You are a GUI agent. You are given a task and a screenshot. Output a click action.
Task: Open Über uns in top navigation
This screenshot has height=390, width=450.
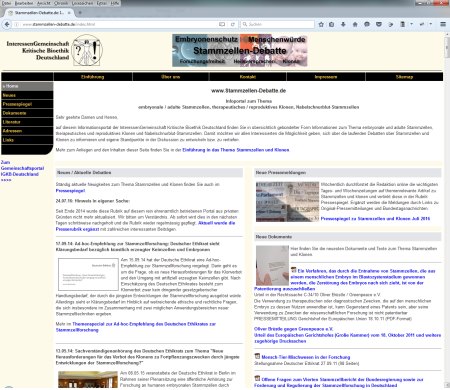pos(171,77)
